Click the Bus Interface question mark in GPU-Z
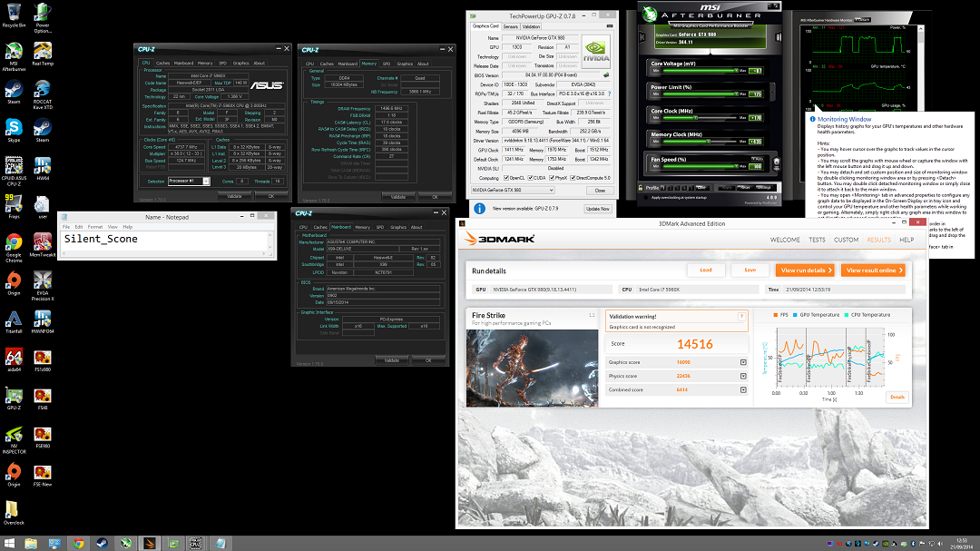Image resolution: width=980 pixels, height=551 pixels. pyautogui.click(x=609, y=93)
